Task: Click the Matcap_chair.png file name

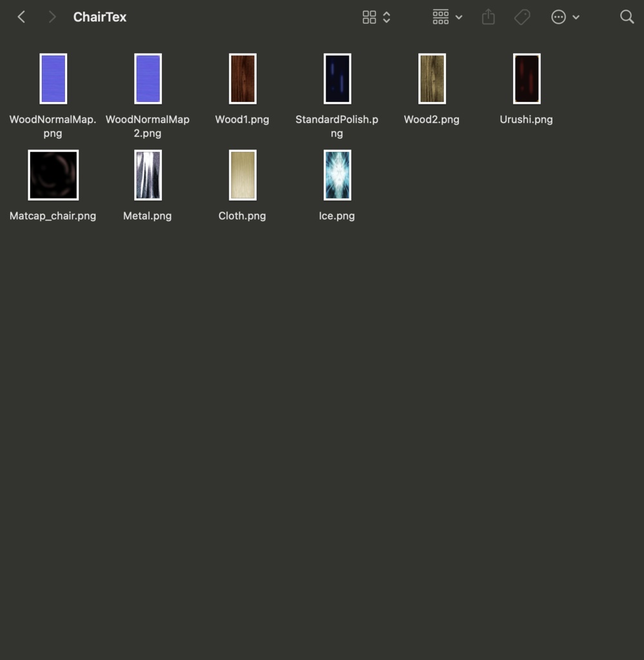Action: click(x=53, y=215)
